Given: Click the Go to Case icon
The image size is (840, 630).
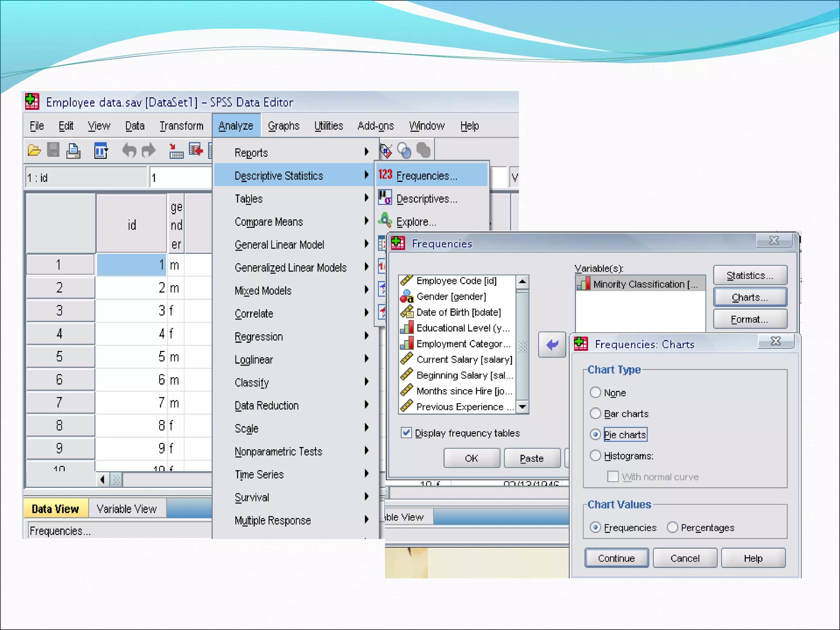Looking at the screenshot, I should [176, 151].
